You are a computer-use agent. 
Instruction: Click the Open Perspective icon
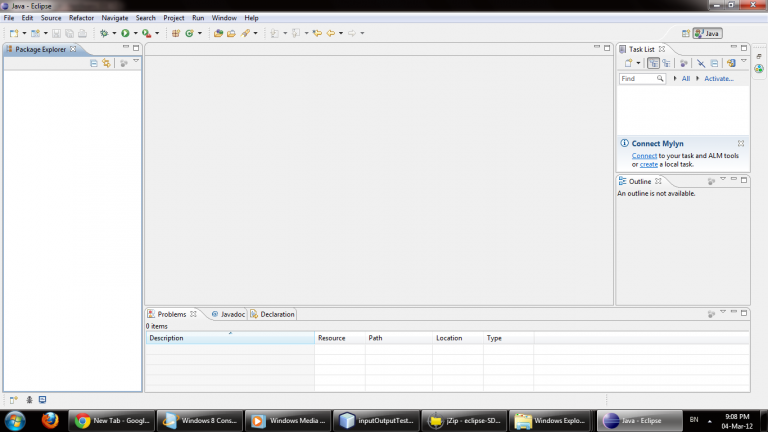(687, 33)
